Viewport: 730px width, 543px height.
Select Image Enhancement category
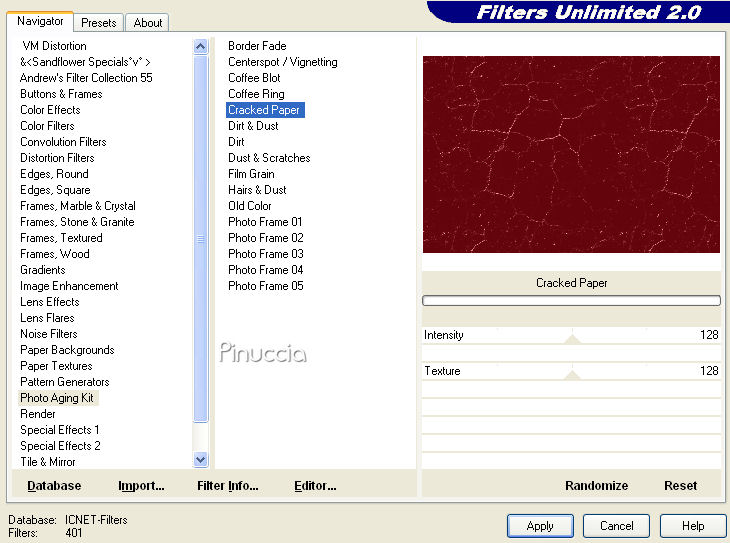pos(69,286)
